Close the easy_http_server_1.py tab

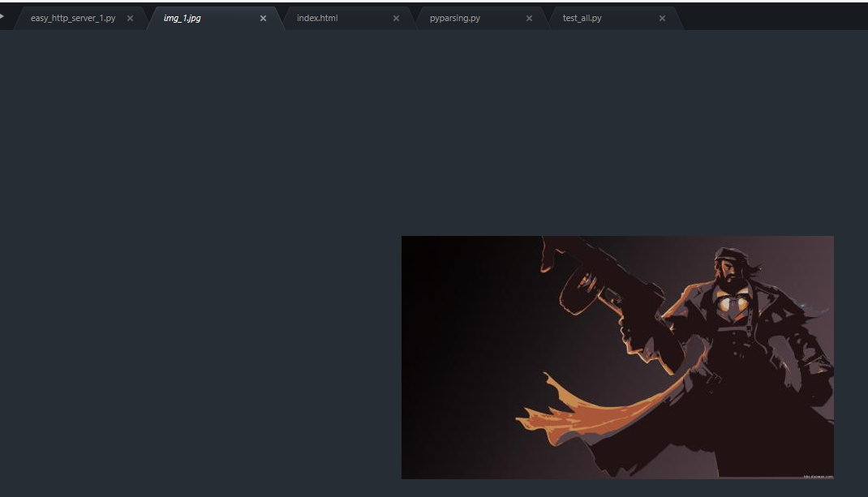[x=130, y=19]
